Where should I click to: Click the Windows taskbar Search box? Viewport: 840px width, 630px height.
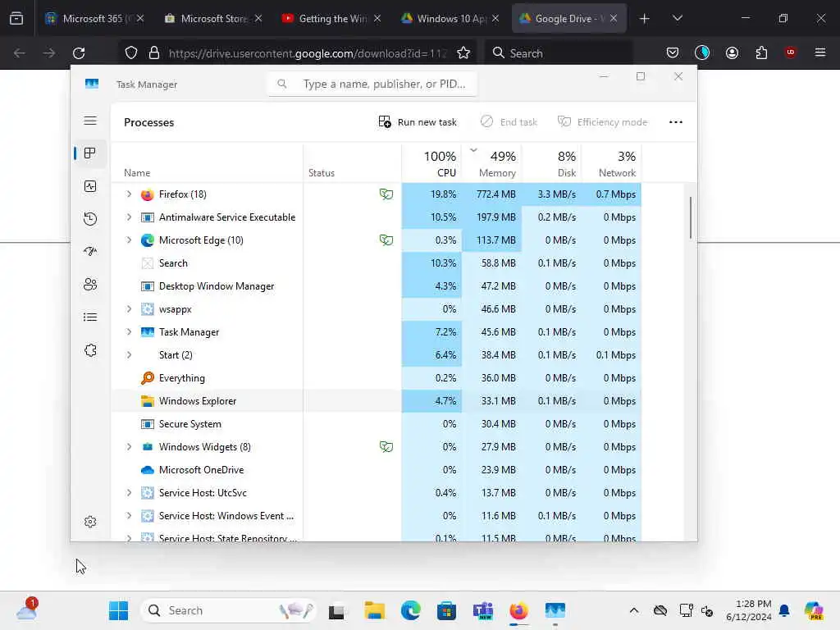228,610
